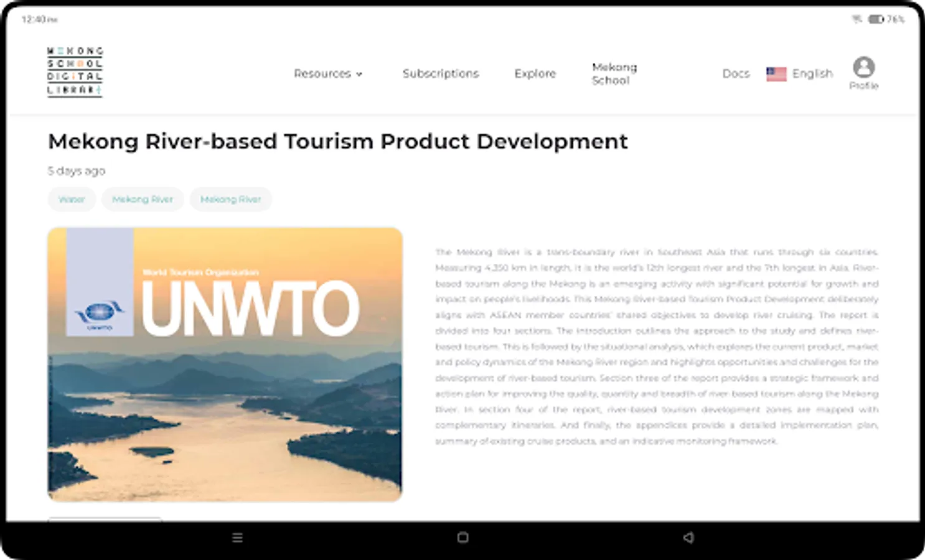The image size is (925, 560).
Task: Open the Mekong School Digital Library logo
Action: 75,72
